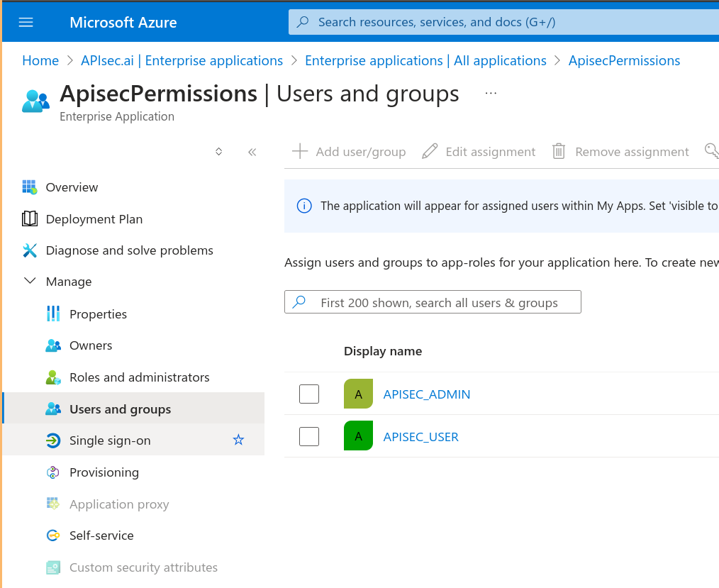This screenshot has width=719, height=588.
Task: Click the users and groups search field
Action: (440, 303)
